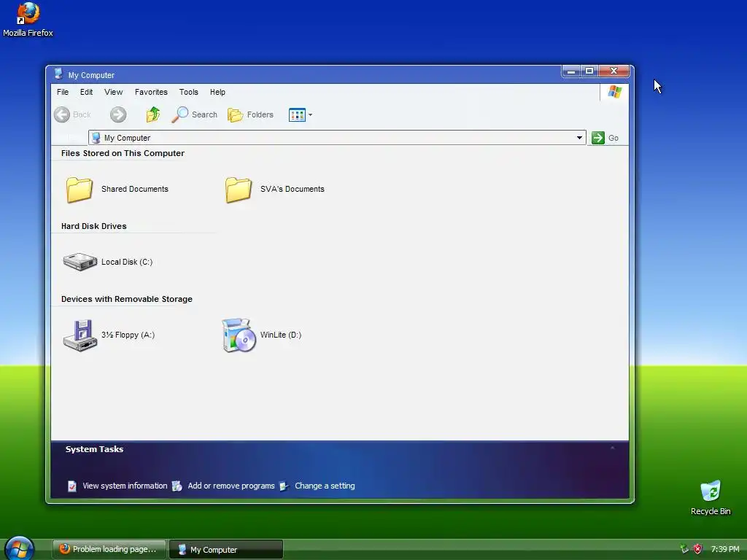Screen dimensions: 747x560
Task: Click Add or remove programs link
Action: click(x=231, y=486)
